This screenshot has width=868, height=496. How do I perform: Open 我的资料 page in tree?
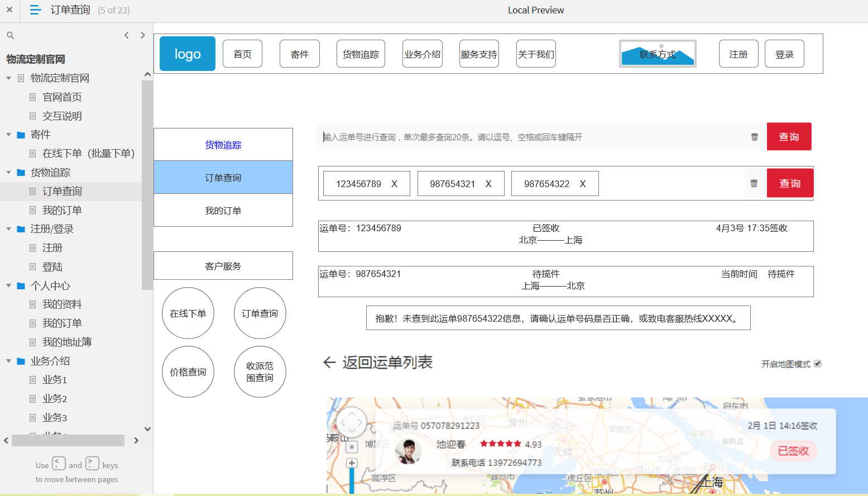(62, 304)
